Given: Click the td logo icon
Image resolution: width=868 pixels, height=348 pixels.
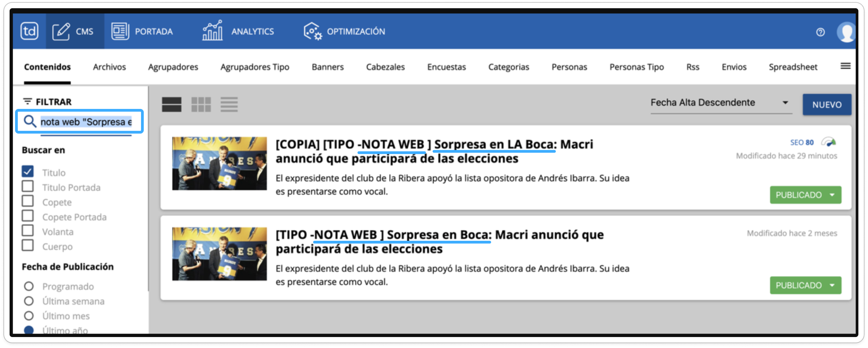Looking at the screenshot, I should click(29, 32).
